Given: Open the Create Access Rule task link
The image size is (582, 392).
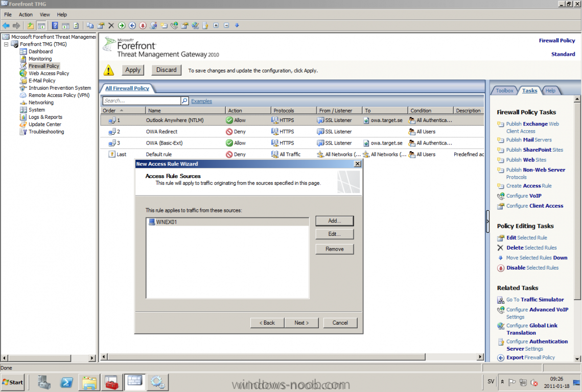Looking at the screenshot, I should pos(529,186).
